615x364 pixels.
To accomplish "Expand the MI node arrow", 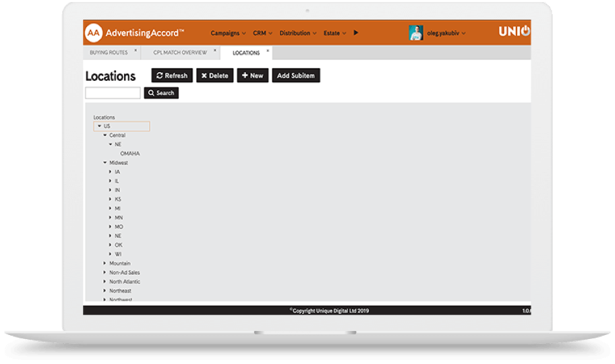I will click(x=110, y=208).
